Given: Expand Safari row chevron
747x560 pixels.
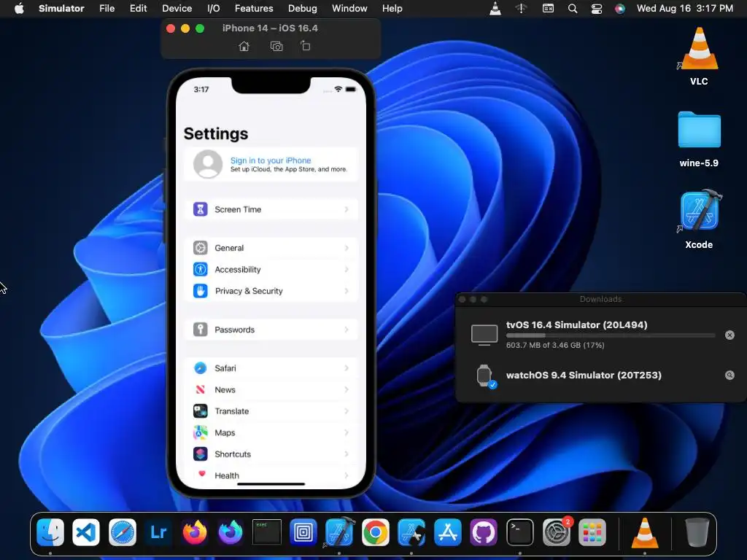Looking at the screenshot, I should click(347, 368).
